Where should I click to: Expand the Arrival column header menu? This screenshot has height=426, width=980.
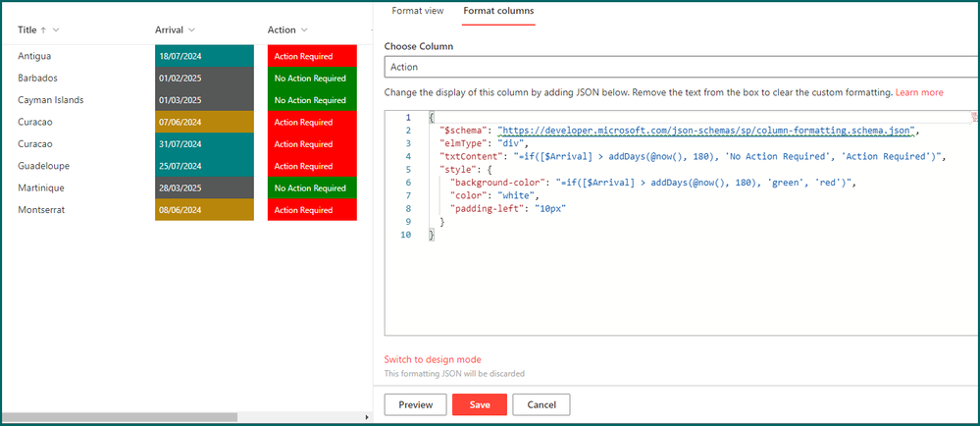(x=191, y=30)
